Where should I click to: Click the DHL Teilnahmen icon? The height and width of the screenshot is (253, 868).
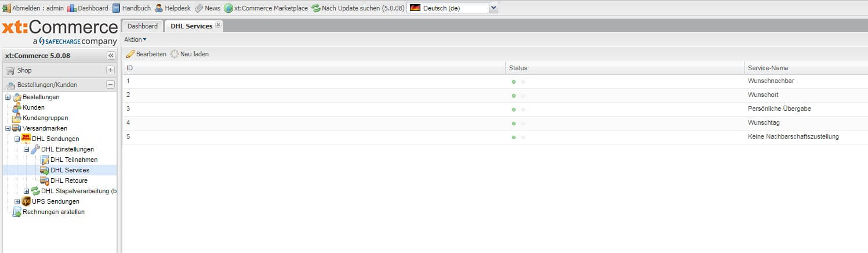pyautogui.click(x=45, y=160)
